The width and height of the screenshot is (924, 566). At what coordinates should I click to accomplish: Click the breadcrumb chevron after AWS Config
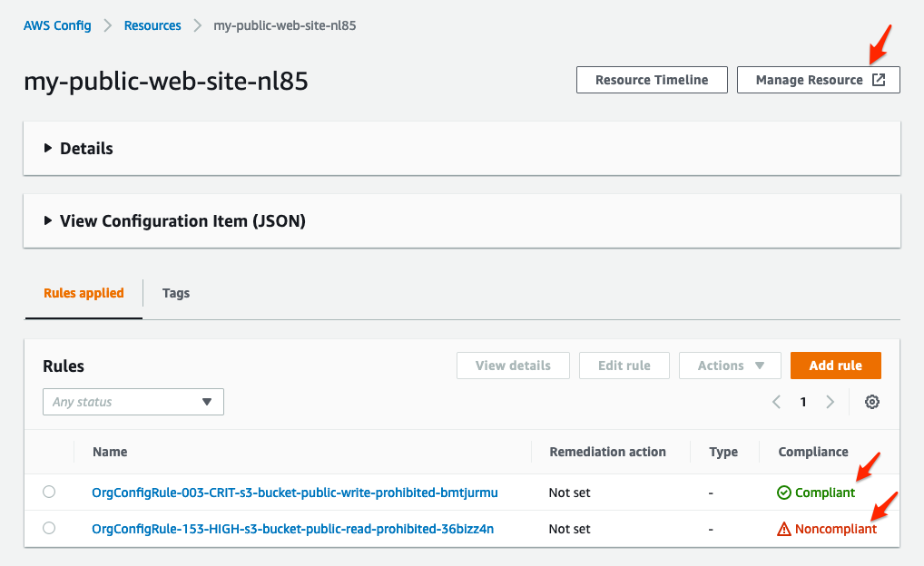coord(108,26)
